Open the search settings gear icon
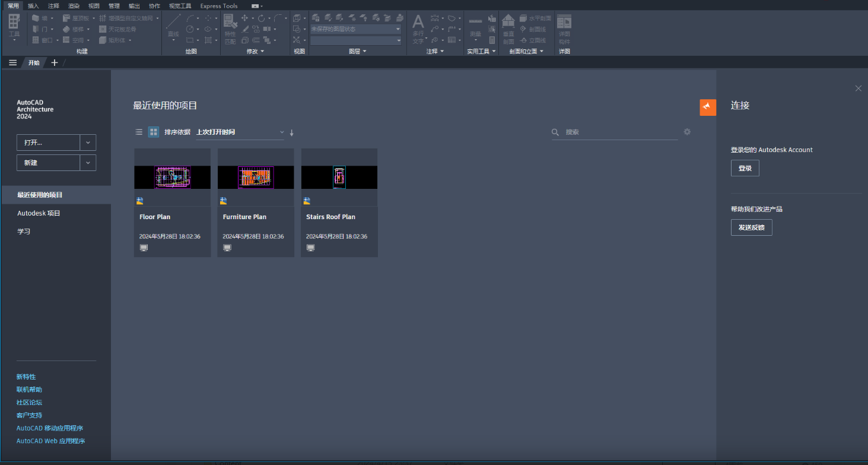 [687, 132]
